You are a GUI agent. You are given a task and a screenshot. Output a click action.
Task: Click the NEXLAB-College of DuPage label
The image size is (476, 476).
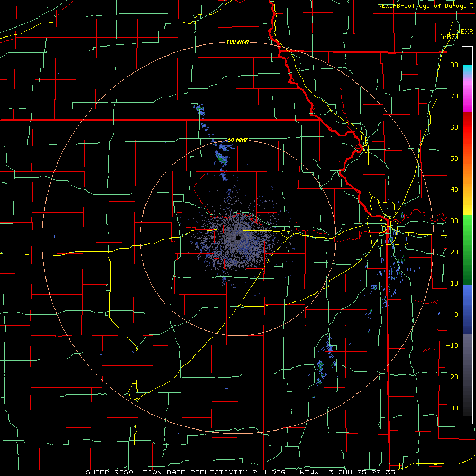click(x=423, y=6)
